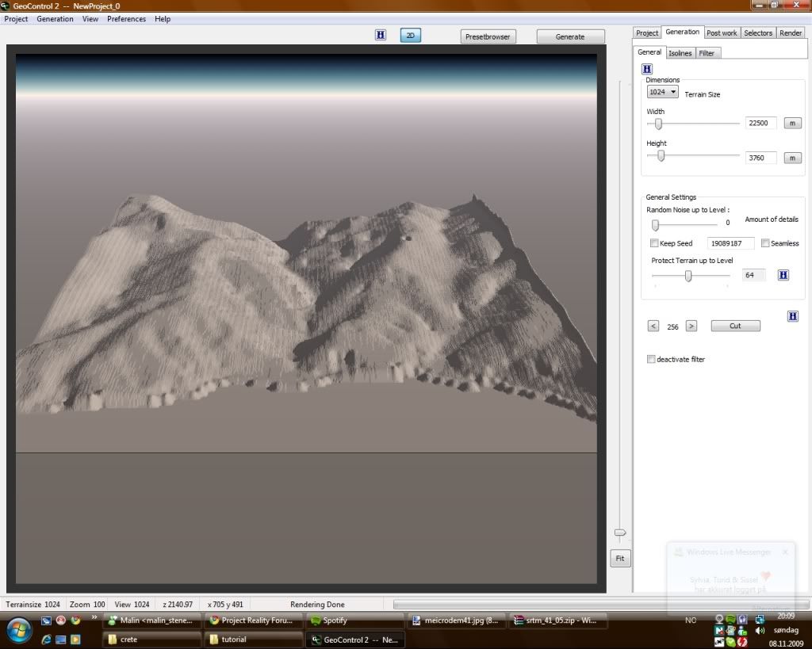Enable the Seamless checkbox

click(765, 243)
